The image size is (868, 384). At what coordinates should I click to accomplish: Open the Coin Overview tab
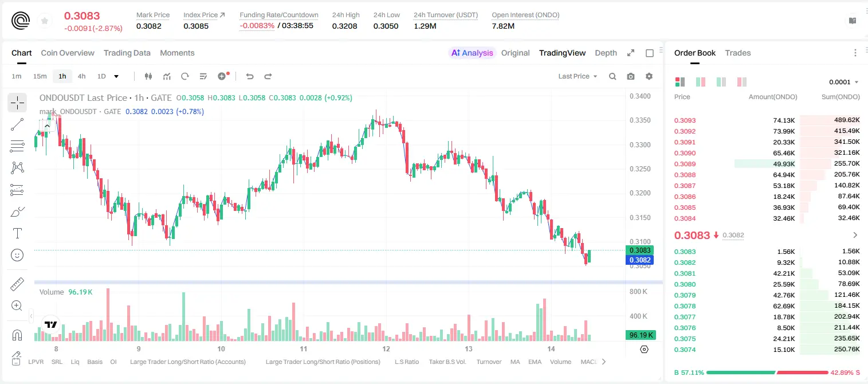coord(68,53)
